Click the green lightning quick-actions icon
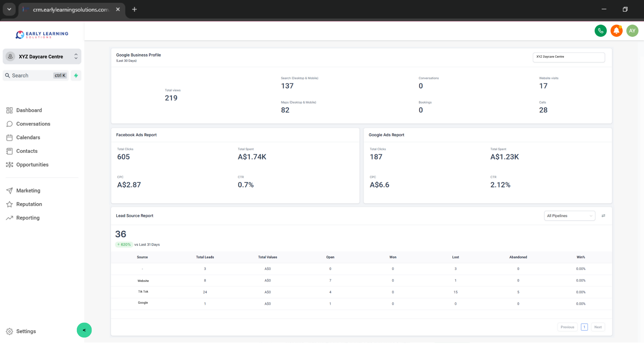 [x=76, y=75]
